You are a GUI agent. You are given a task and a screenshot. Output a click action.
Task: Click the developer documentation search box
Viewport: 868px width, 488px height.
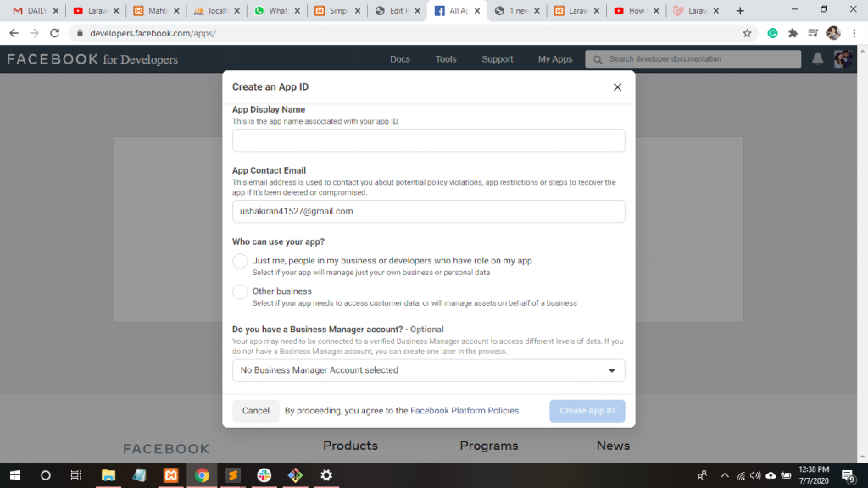[693, 59]
